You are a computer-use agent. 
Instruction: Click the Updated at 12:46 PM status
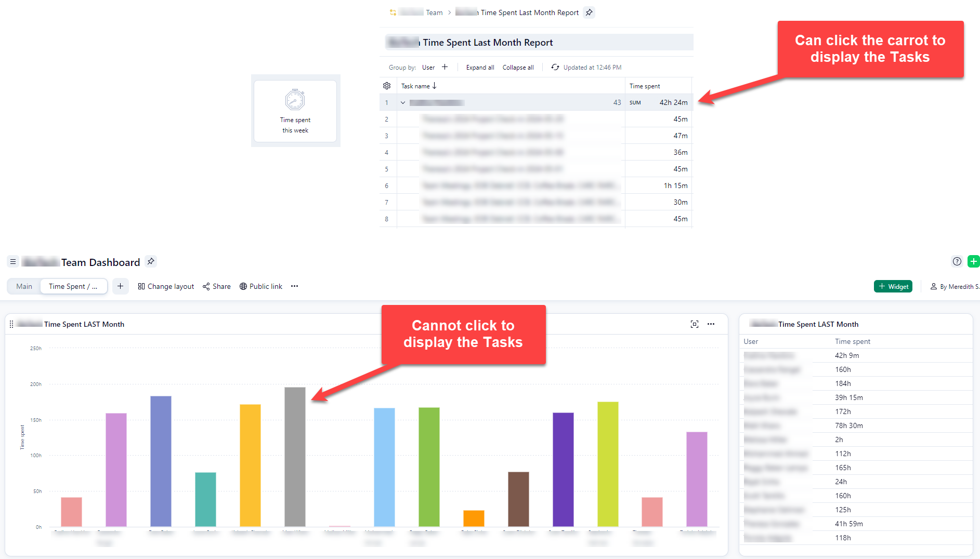tap(592, 68)
